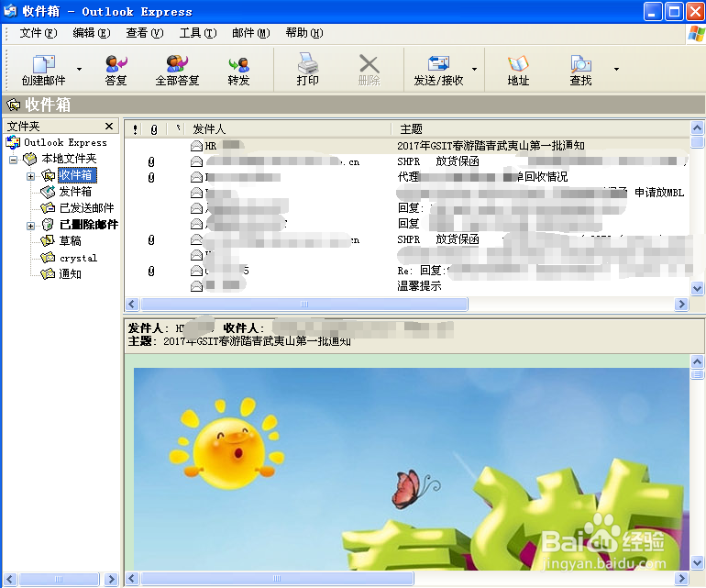Open the 帮助(H) menu

click(304, 33)
